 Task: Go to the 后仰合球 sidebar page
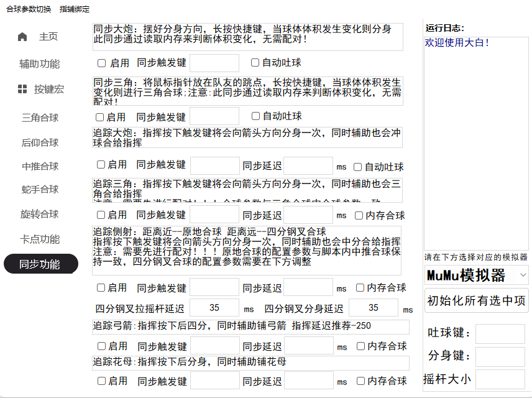point(40,142)
